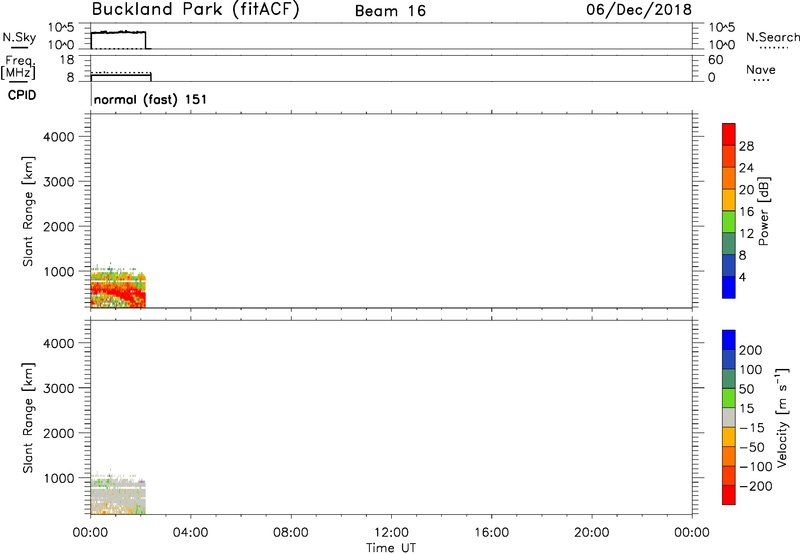Click the '24' Power colorbar tick label
This screenshot has width=800, height=554.
pyautogui.click(x=746, y=168)
